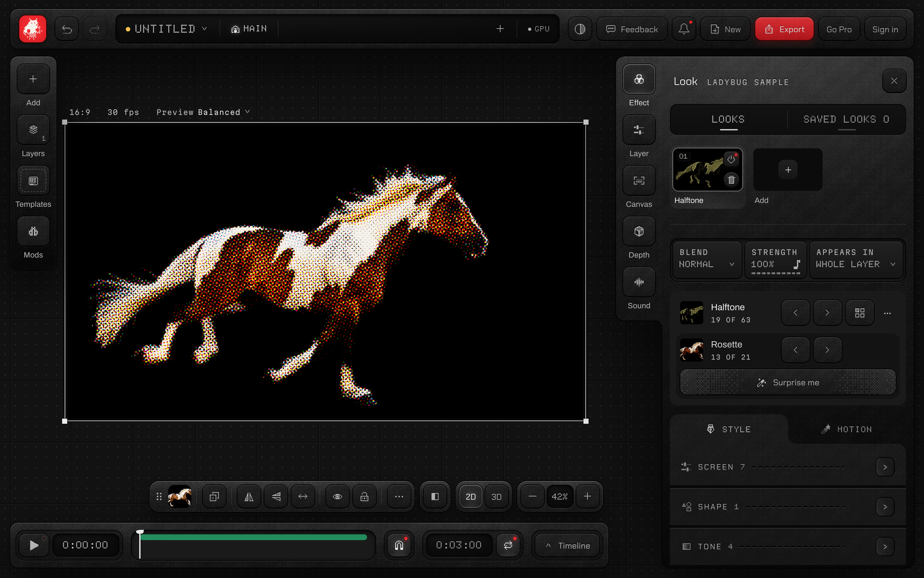Toggle the contrast theme icon
924x578 pixels.
point(580,29)
